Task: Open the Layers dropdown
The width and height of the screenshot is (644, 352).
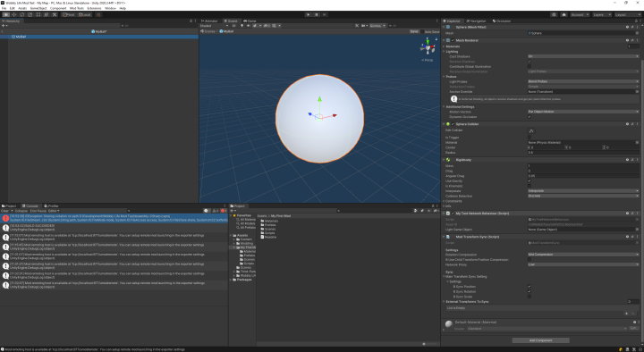Action: point(601,14)
